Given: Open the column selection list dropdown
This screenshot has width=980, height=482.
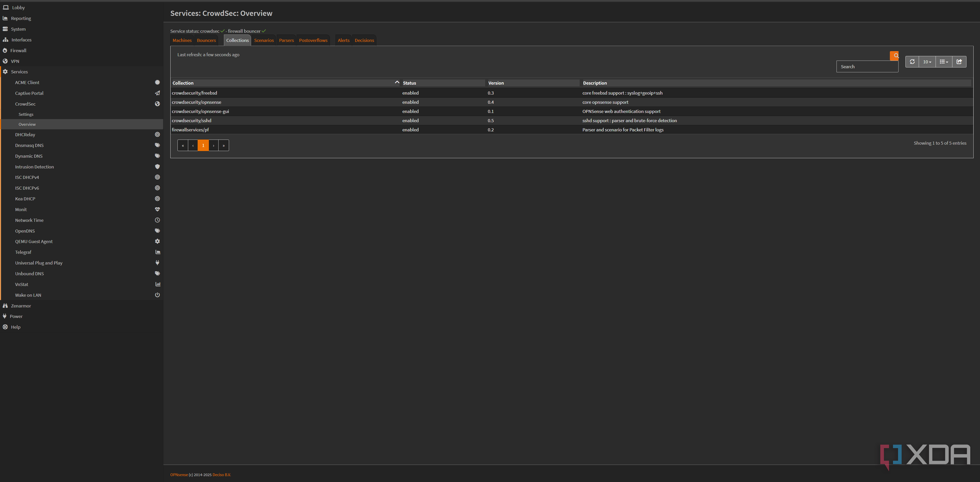Looking at the screenshot, I should pyautogui.click(x=944, y=62).
